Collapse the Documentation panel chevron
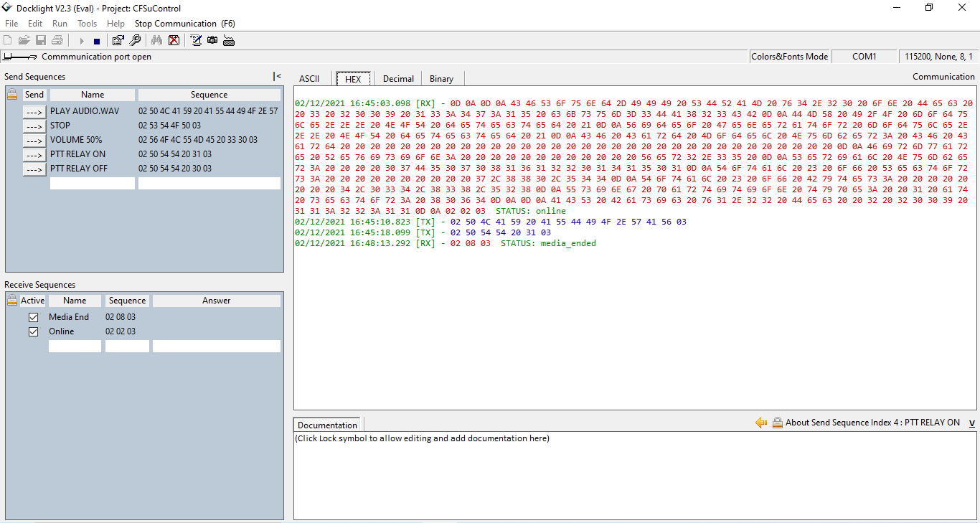The width and height of the screenshot is (980, 523). coord(971,423)
